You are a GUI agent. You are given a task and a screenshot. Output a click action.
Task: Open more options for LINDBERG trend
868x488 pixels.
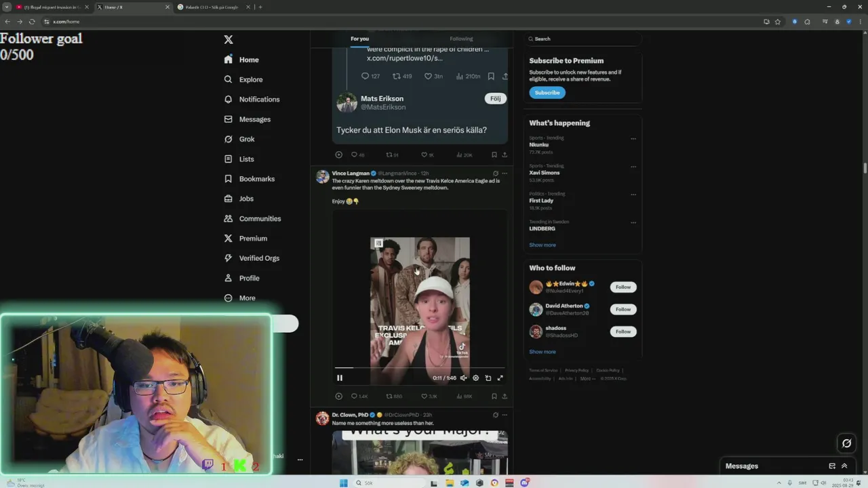(x=633, y=222)
